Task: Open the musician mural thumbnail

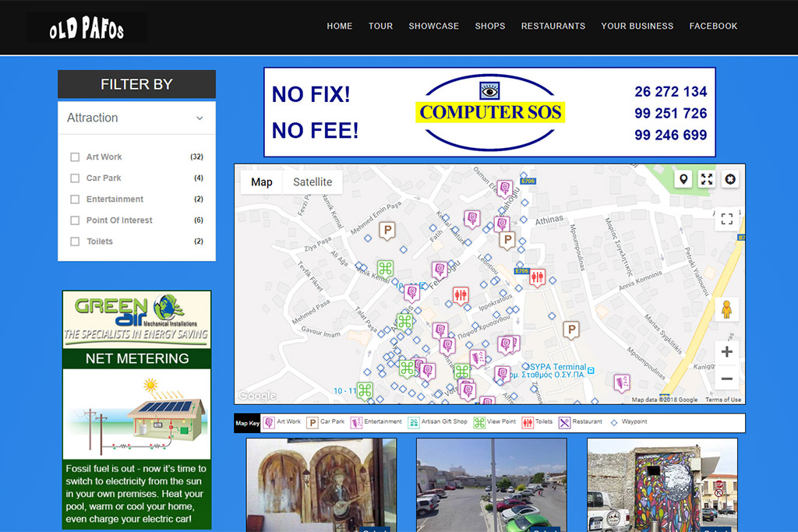Action: click(322, 485)
